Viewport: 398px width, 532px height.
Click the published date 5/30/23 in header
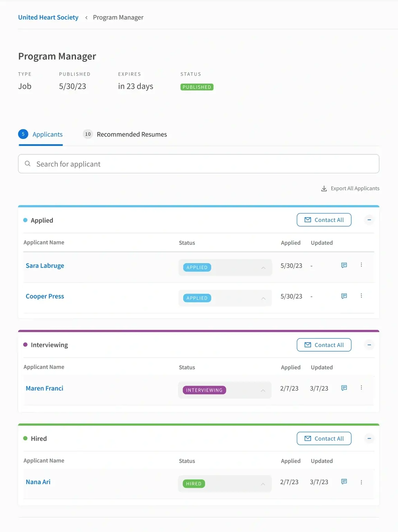click(x=73, y=86)
